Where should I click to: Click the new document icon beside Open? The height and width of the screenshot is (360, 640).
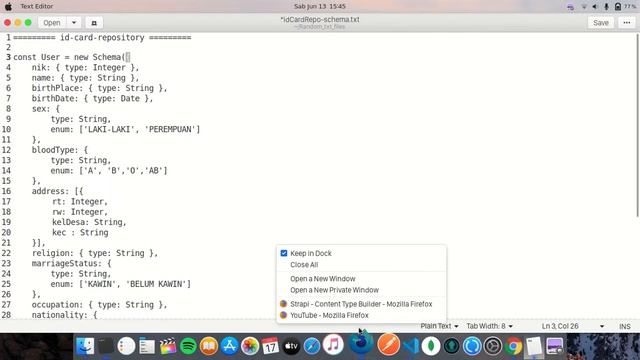[94, 23]
